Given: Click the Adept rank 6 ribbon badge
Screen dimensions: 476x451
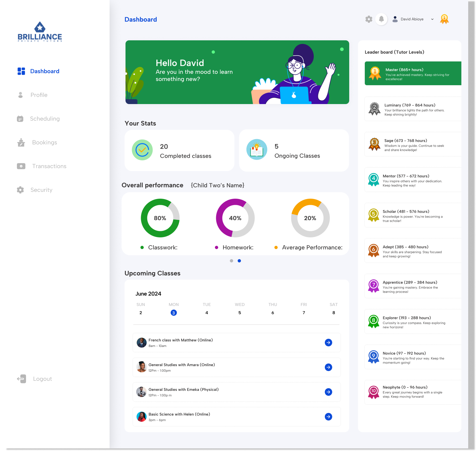Looking at the screenshot, I should click(x=374, y=250).
